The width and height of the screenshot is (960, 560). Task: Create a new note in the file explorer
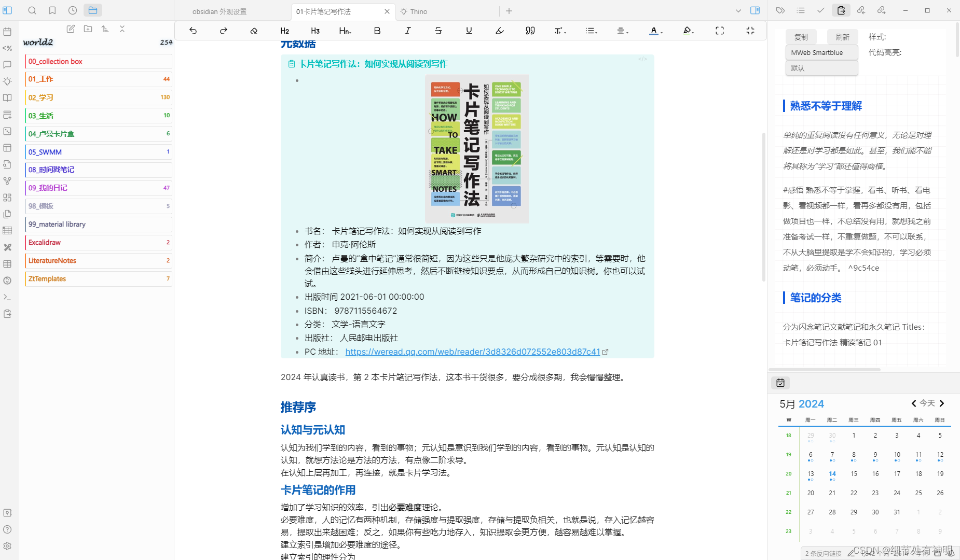pos(71,29)
